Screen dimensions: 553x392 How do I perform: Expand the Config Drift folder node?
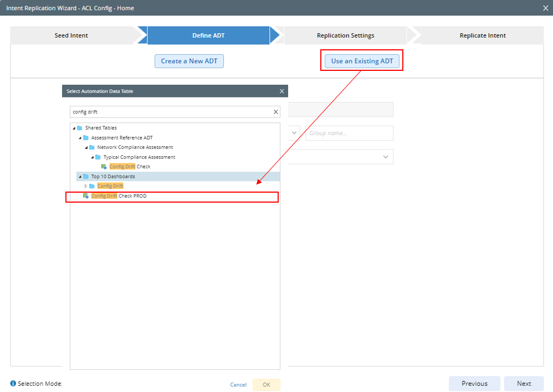pyautogui.click(x=86, y=186)
